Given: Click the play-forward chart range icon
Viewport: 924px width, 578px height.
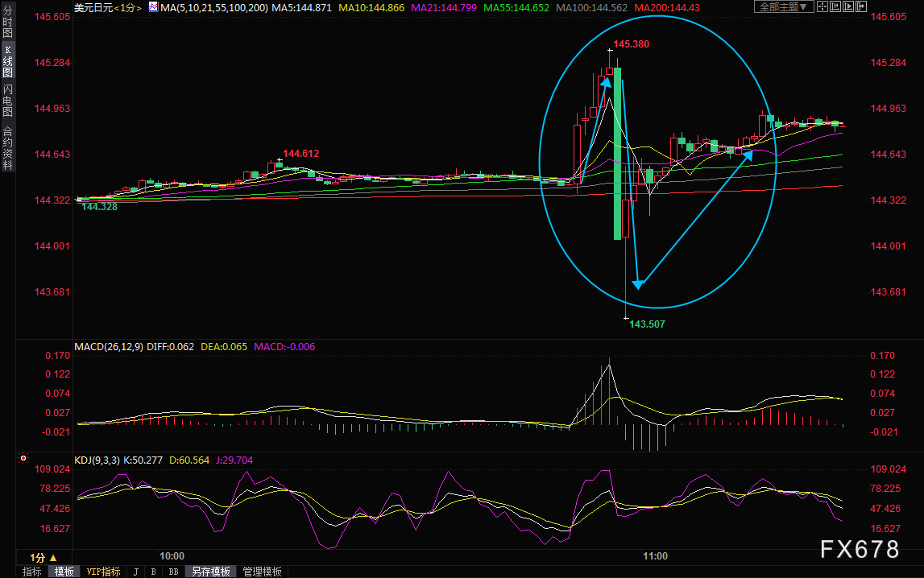Looking at the screenshot, I should [848, 6].
